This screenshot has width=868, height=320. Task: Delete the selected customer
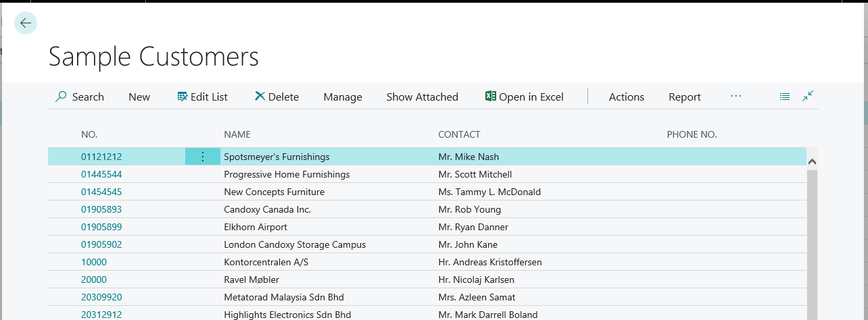pyautogui.click(x=276, y=97)
